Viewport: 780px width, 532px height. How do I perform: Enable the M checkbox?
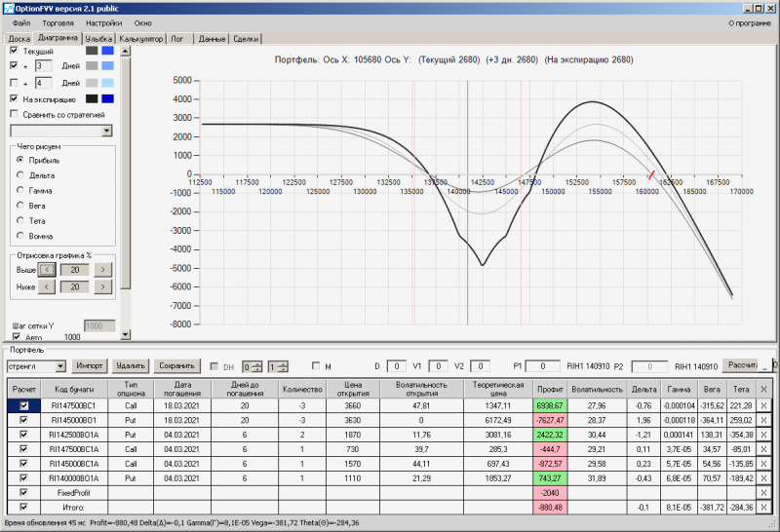[x=315, y=366]
